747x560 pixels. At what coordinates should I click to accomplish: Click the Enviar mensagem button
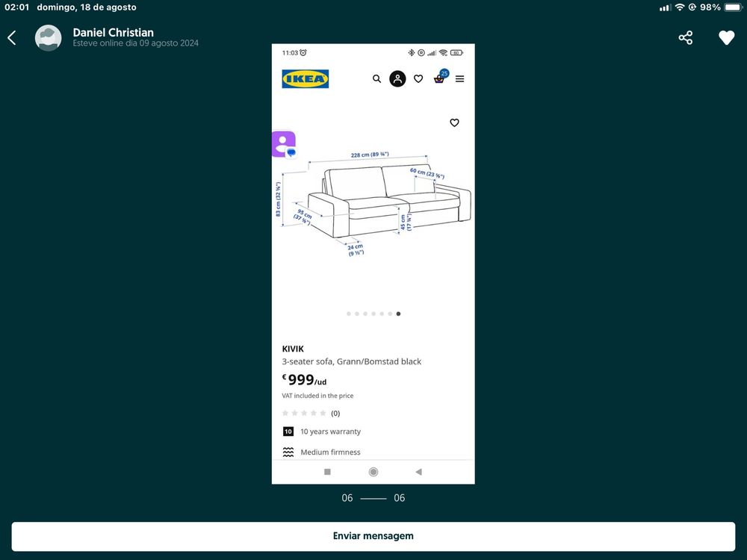pos(373,536)
